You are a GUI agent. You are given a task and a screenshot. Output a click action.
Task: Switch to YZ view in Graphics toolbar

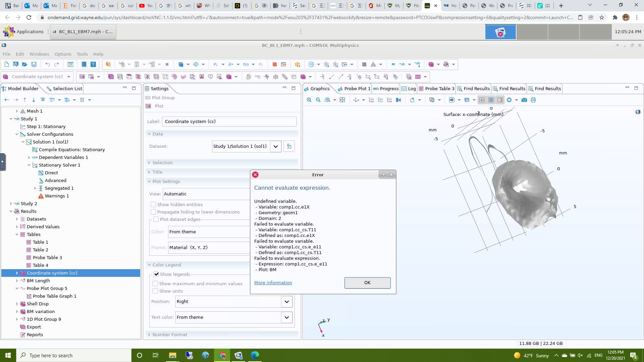click(380, 100)
